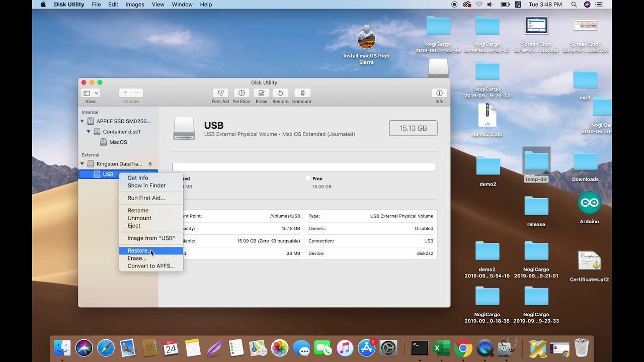Open Spotlight search in menu bar
Image resolution: width=644 pixels, height=362 pixels.
tap(574, 5)
